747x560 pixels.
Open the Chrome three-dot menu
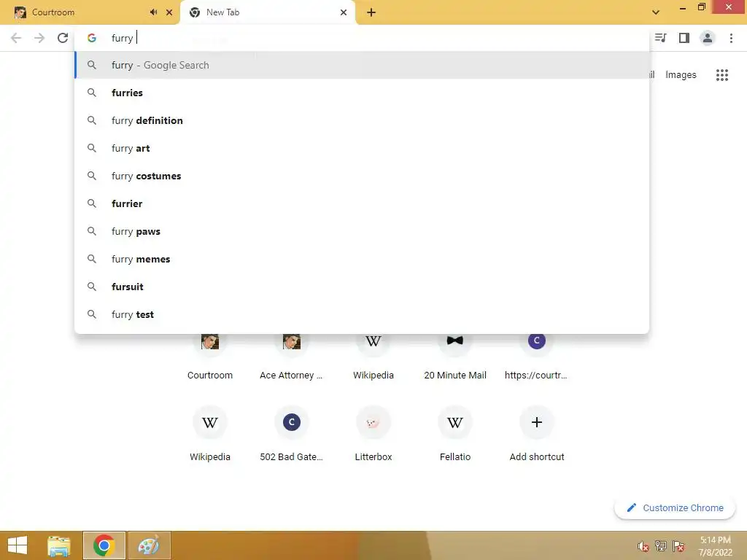click(x=731, y=38)
